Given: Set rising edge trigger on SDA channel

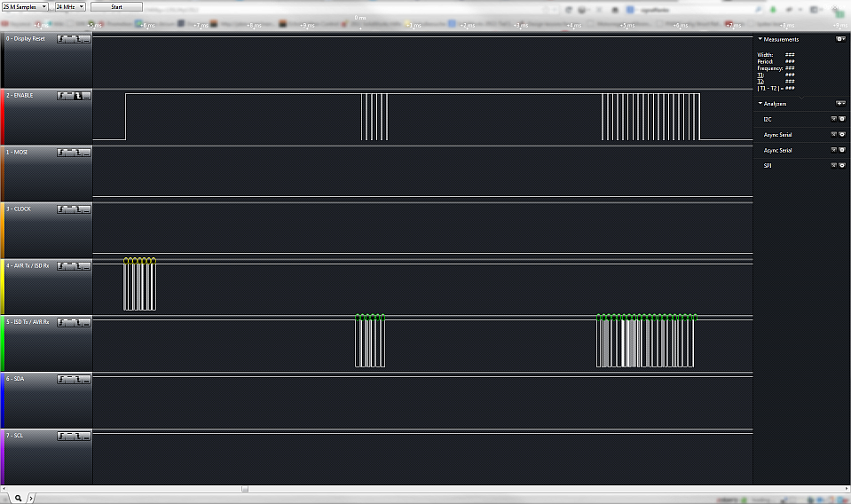Looking at the screenshot, I should click(61, 380).
